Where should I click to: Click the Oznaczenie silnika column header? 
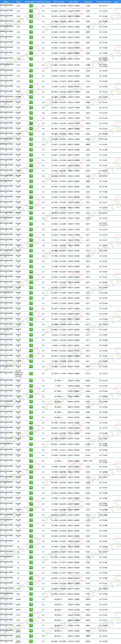[104, 2]
